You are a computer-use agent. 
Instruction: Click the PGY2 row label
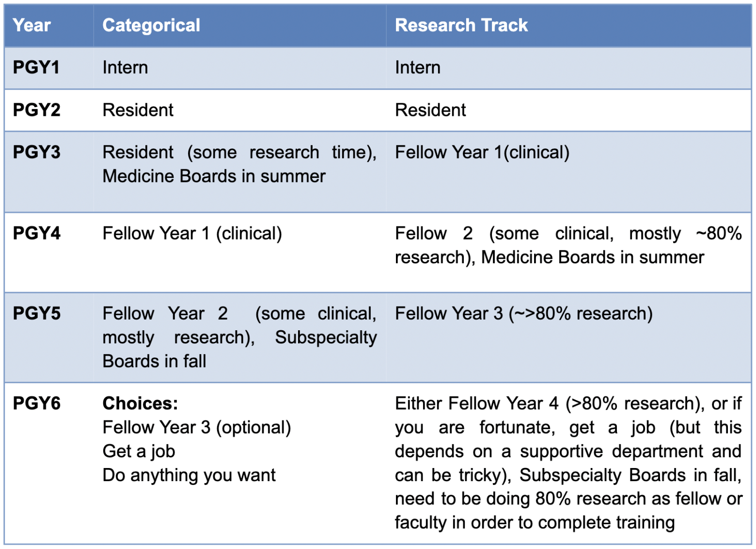(x=37, y=110)
